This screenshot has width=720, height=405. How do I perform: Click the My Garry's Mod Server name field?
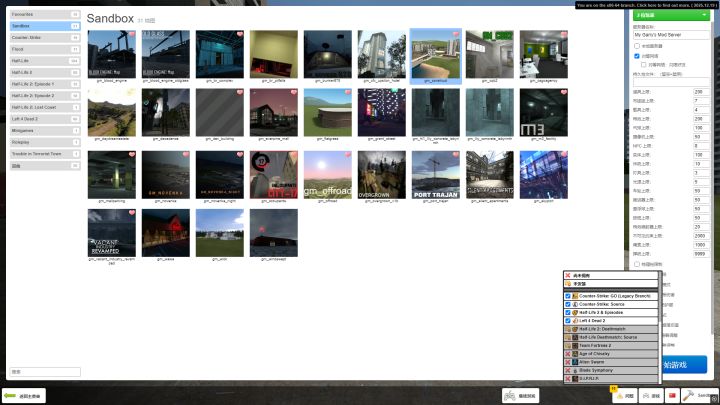click(671, 35)
